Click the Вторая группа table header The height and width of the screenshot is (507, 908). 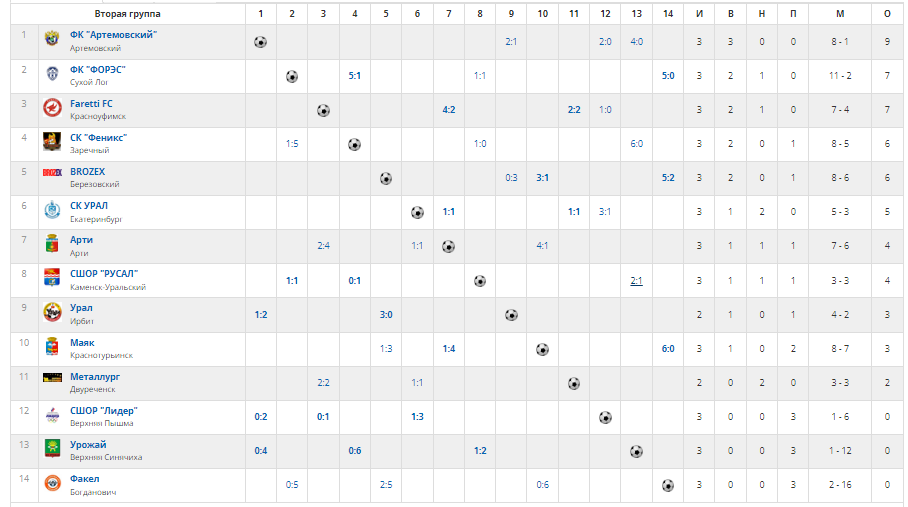click(127, 13)
